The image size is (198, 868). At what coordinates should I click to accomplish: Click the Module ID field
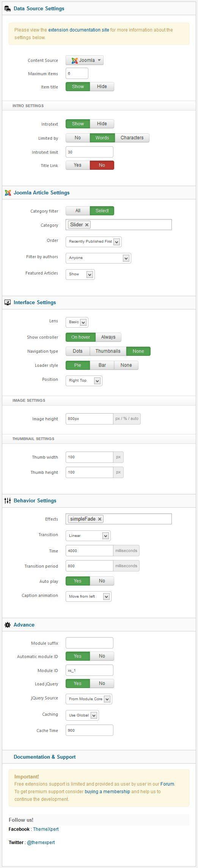tap(90, 670)
